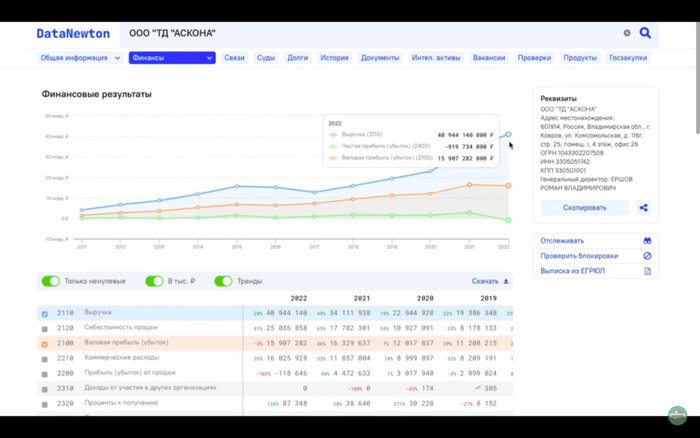
Task: Click the binoculars icon next to Отслеживать
Action: (647, 241)
